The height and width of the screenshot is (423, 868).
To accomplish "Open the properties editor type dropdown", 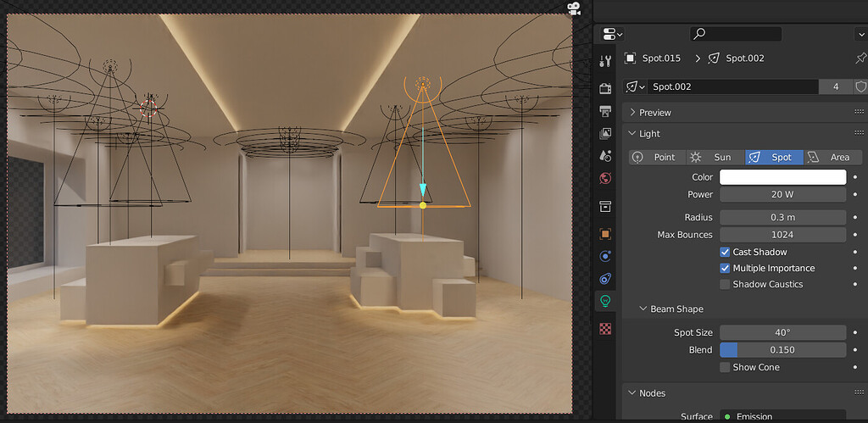I will (613, 34).
